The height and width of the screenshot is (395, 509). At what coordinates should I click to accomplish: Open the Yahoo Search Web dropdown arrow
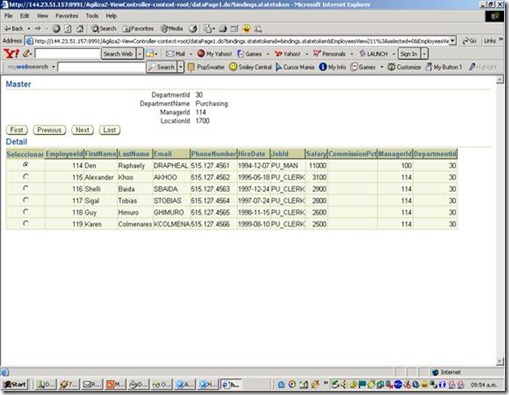point(140,54)
